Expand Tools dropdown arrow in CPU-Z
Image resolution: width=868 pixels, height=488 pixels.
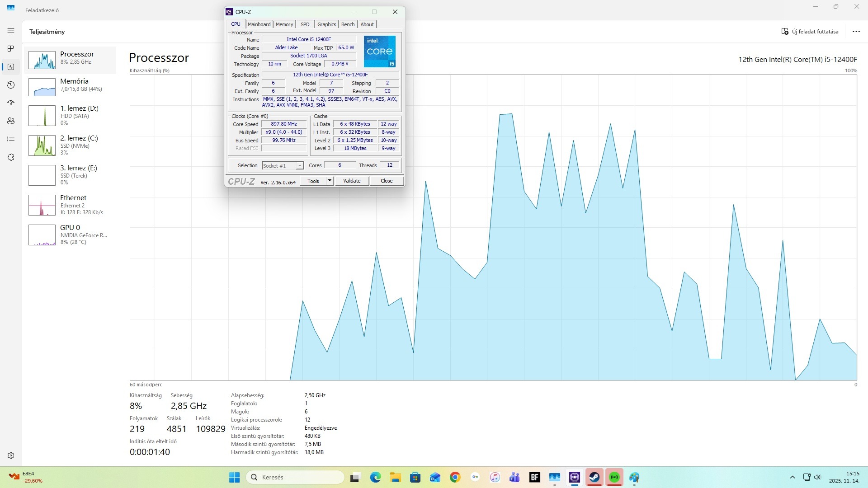[330, 181]
